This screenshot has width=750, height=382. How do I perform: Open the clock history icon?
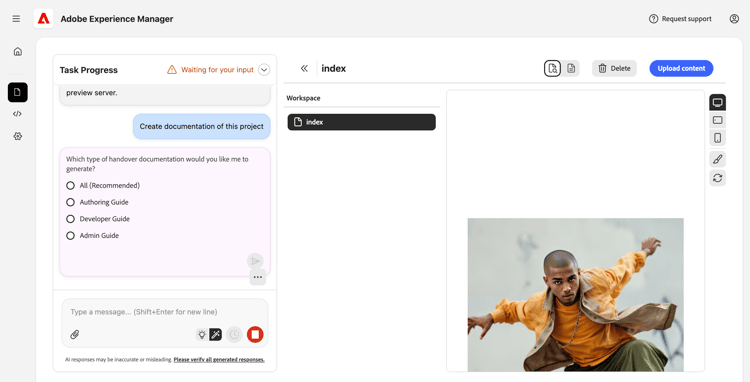click(x=234, y=335)
